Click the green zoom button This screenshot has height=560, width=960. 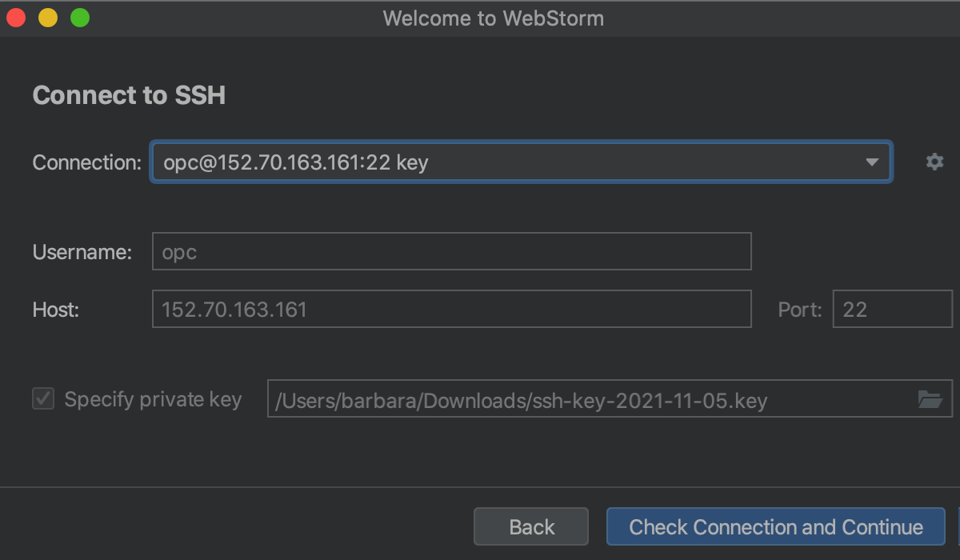pos(79,18)
